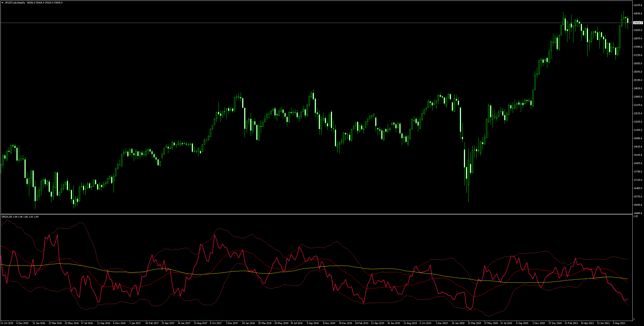The width and height of the screenshot is (644, 326).
Task: Click the 17 Jul 2016 date label
Action: (87, 323)
